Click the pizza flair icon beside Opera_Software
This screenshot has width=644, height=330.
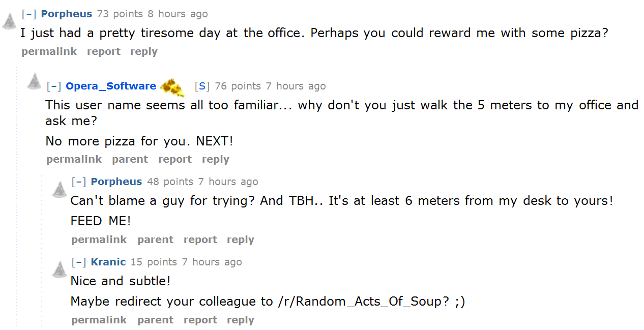[x=172, y=87]
